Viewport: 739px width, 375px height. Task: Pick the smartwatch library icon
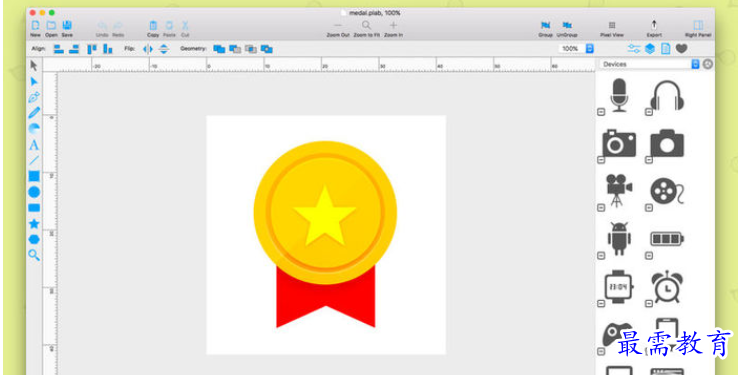coord(619,286)
